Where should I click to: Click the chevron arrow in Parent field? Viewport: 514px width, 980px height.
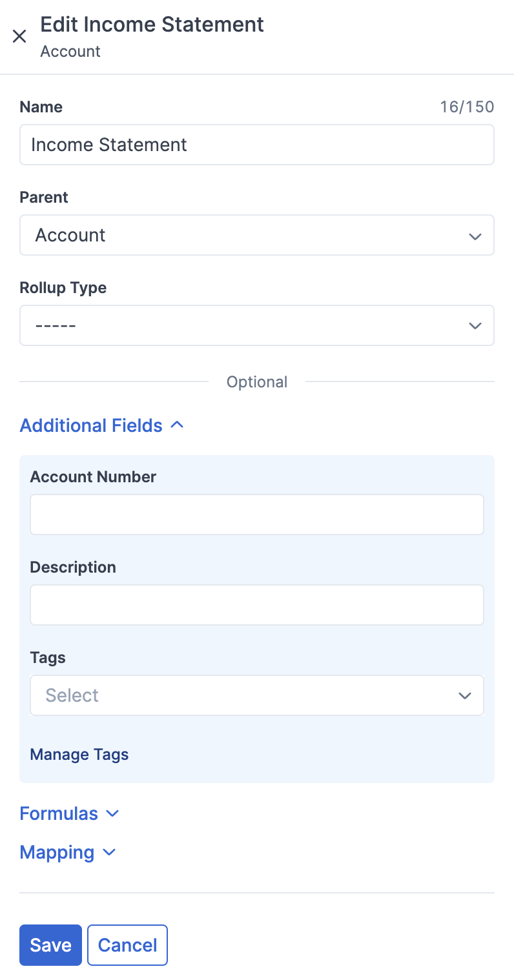pos(475,236)
